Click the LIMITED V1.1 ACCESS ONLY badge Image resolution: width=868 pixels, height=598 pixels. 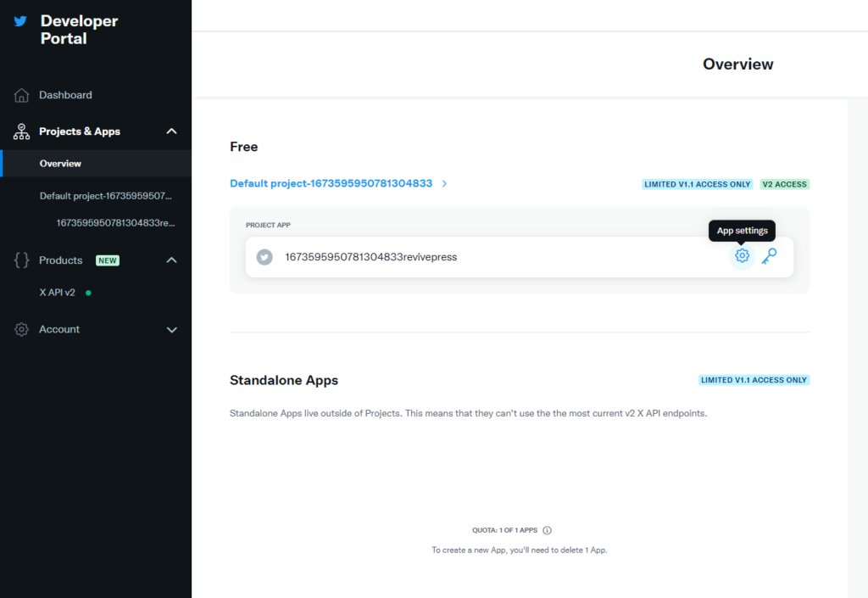tap(697, 184)
